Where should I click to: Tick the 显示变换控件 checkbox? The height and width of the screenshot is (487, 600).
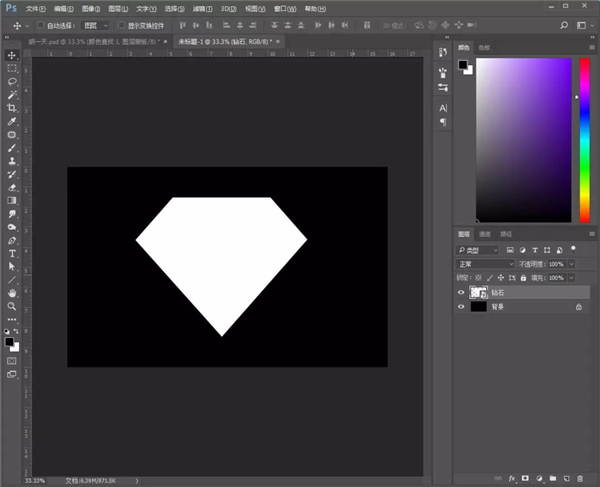pyautogui.click(x=121, y=25)
